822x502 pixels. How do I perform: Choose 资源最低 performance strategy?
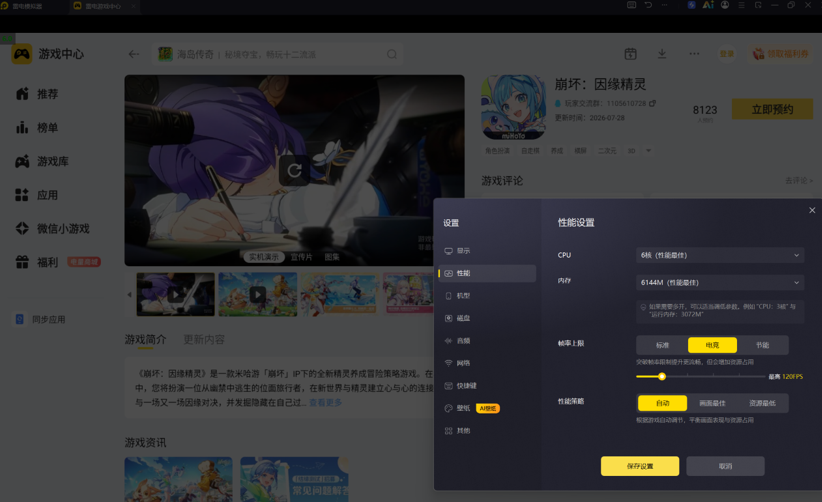tap(762, 403)
